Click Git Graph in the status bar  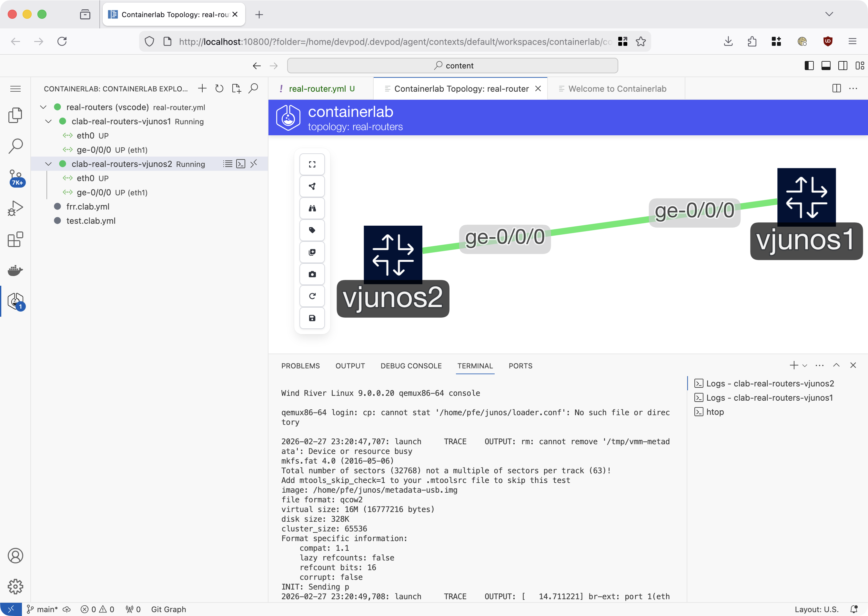tap(168, 609)
